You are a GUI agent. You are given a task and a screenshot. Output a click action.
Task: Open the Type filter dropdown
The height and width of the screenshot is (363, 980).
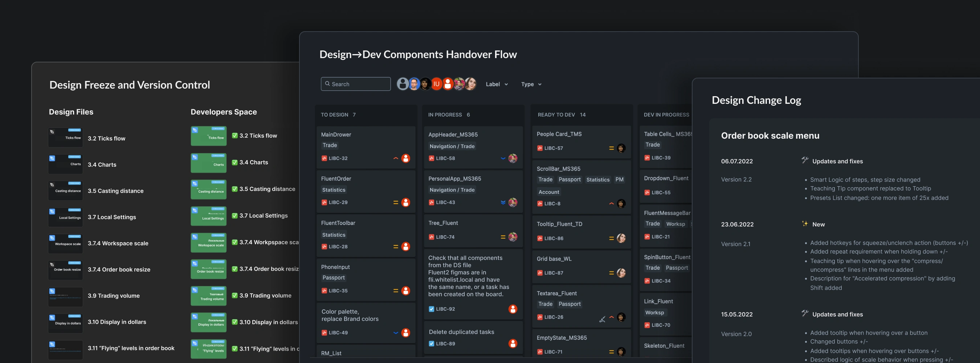coord(531,84)
